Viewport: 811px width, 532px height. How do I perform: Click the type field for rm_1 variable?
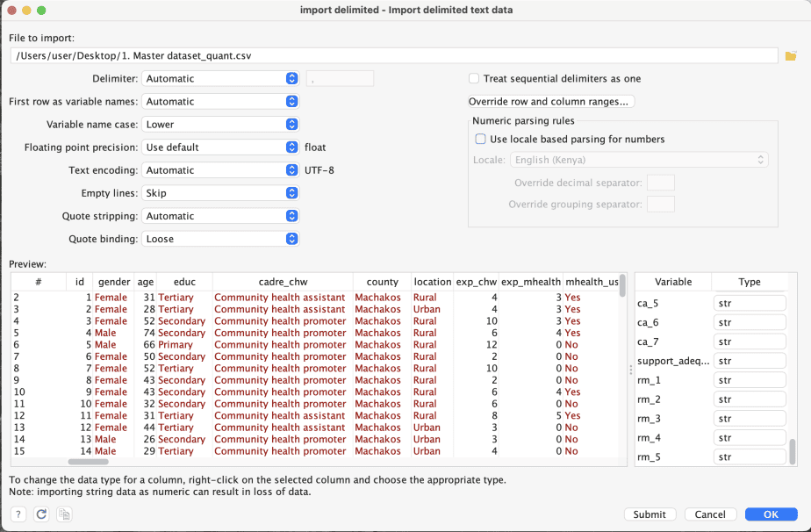tap(749, 380)
